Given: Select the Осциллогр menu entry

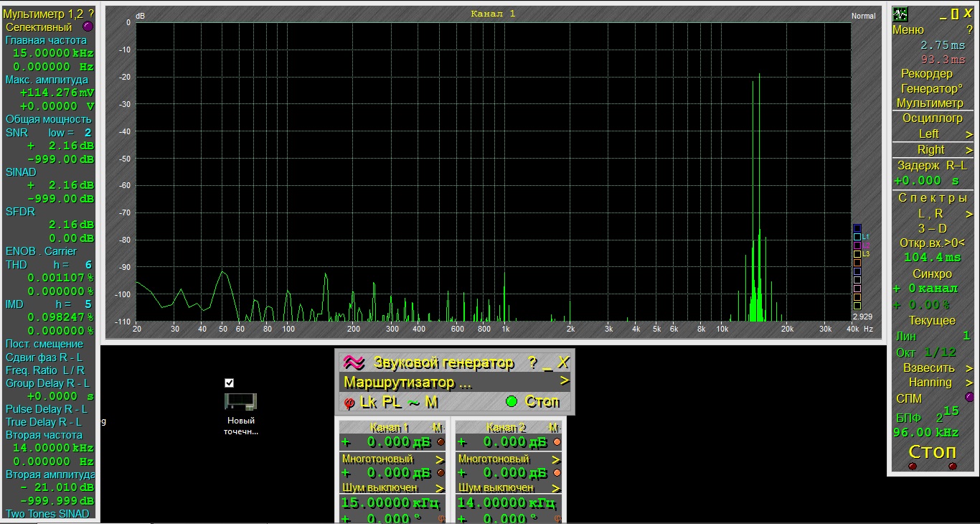Looking at the screenshot, I should coord(933,118).
